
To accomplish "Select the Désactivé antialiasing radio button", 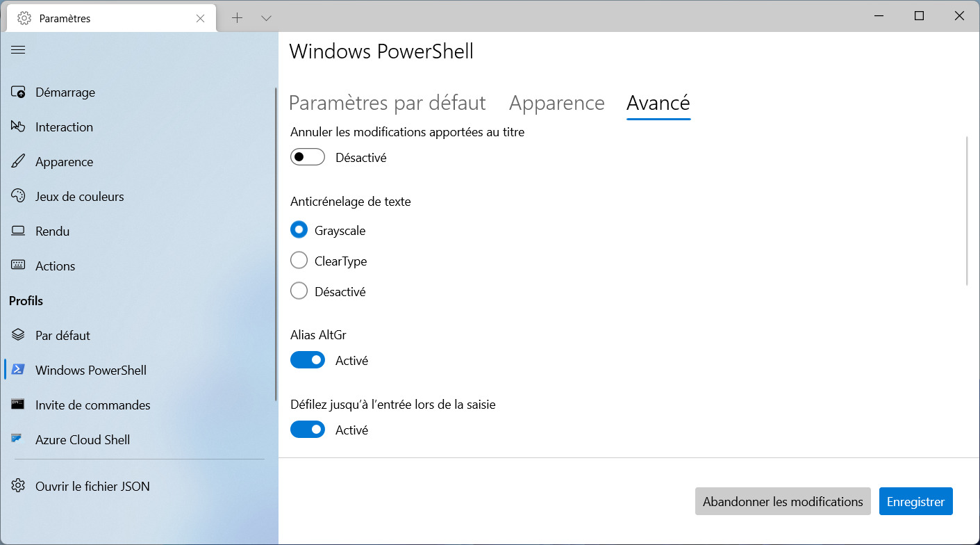I will tap(299, 291).
